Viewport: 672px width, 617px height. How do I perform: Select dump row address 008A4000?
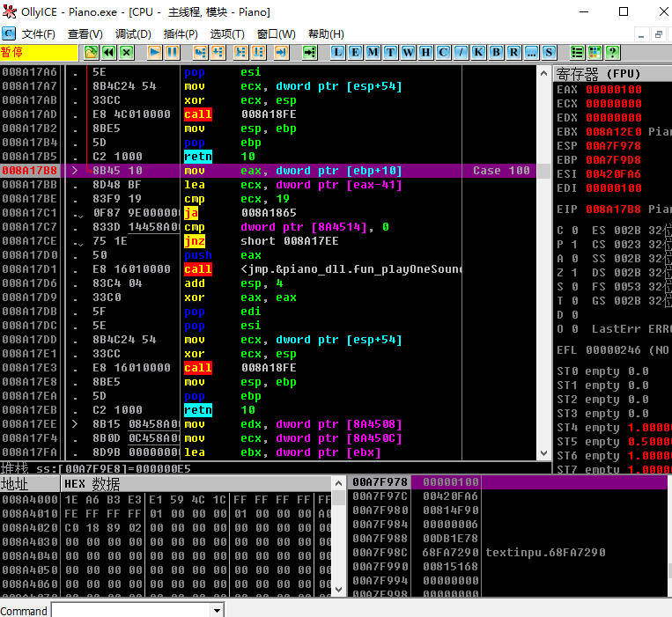[x=30, y=500]
